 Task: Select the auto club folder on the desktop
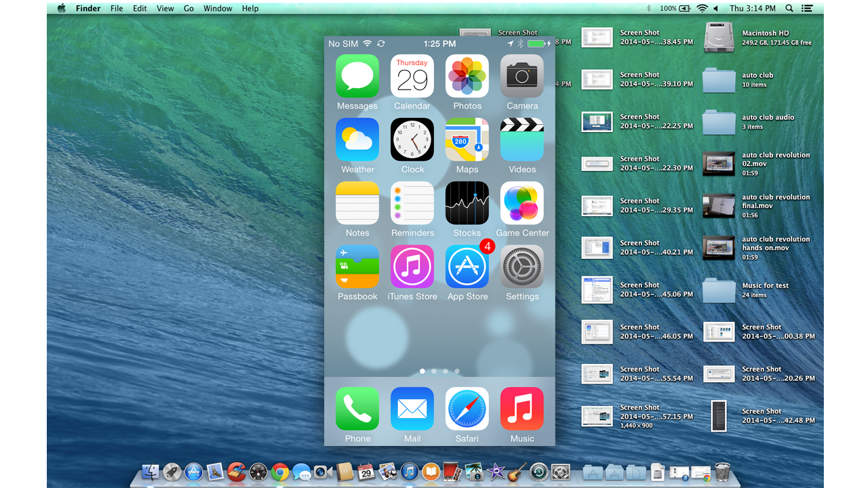click(719, 79)
